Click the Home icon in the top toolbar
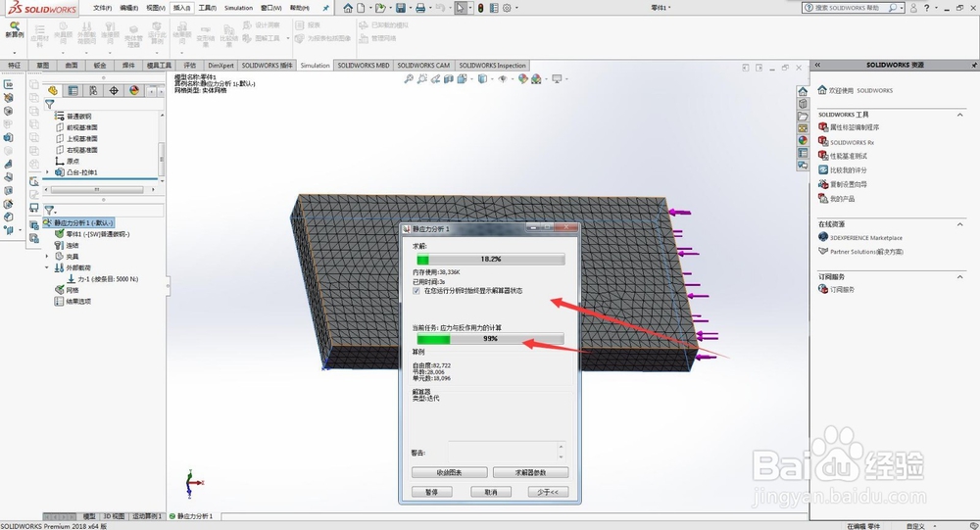The height and width of the screenshot is (530, 980). 348,8
